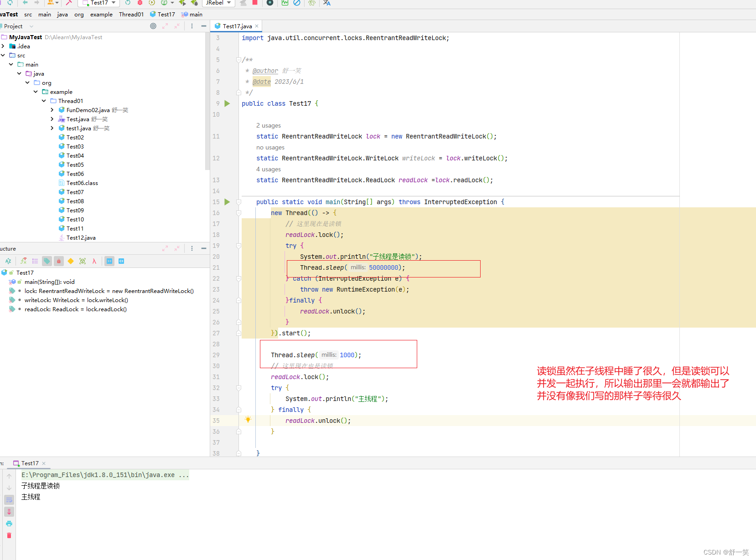Image resolution: width=756 pixels, height=560 pixels.
Task: Open the Test17 run configuration dropdown
Action: click(99, 3)
